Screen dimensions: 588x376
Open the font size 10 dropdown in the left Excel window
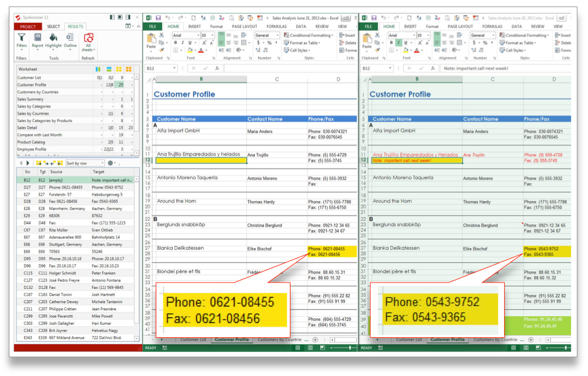tap(212, 35)
